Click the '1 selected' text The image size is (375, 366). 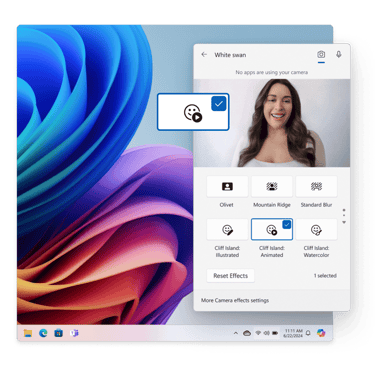[x=325, y=276]
